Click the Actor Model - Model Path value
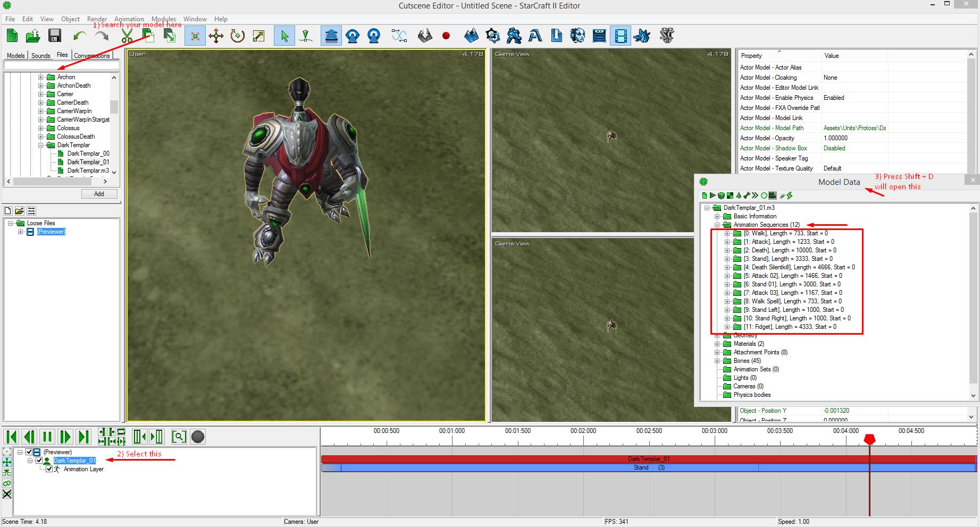 click(855, 128)
